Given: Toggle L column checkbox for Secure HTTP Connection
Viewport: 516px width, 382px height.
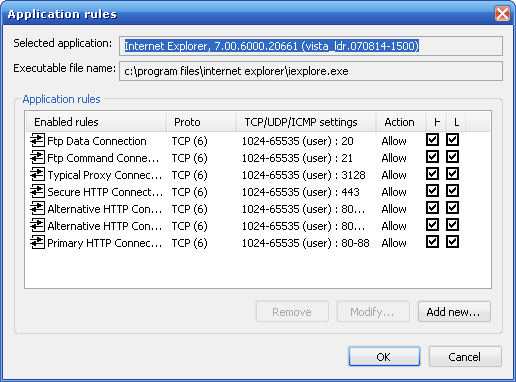Looking at the screenshot, I should (x=452, y=191).
